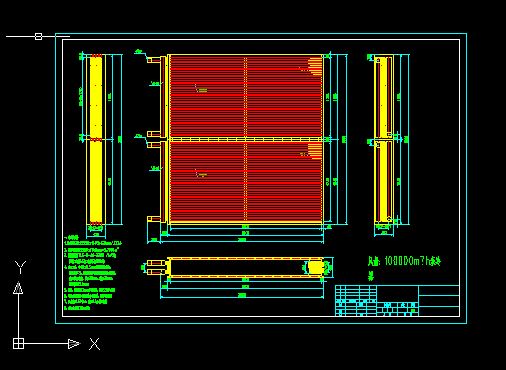Viewport: 506px width, 370px height.
Task: Click the UCS Y axis arrowhead
Action: pos(18,288)
